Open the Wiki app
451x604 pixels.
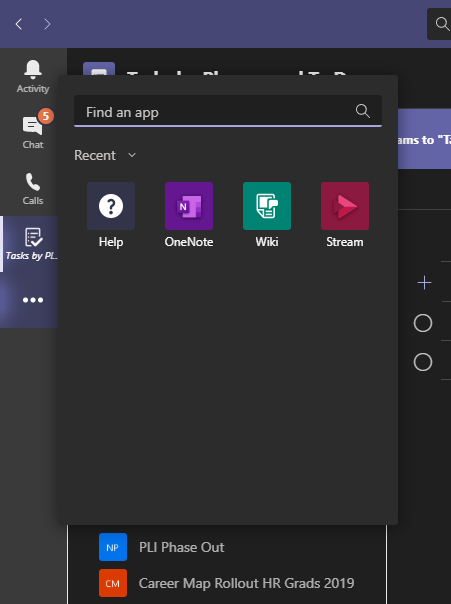(267, 216)
